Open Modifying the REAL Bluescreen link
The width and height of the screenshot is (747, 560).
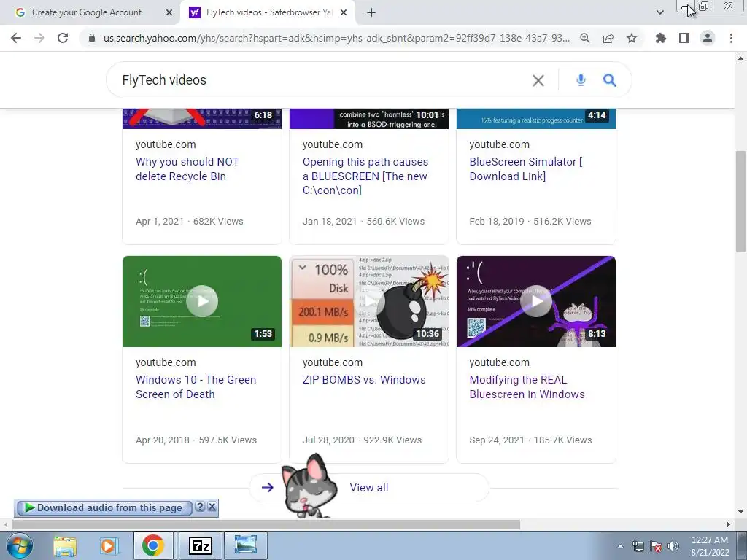pyautogui.click(x=527, y=387)
